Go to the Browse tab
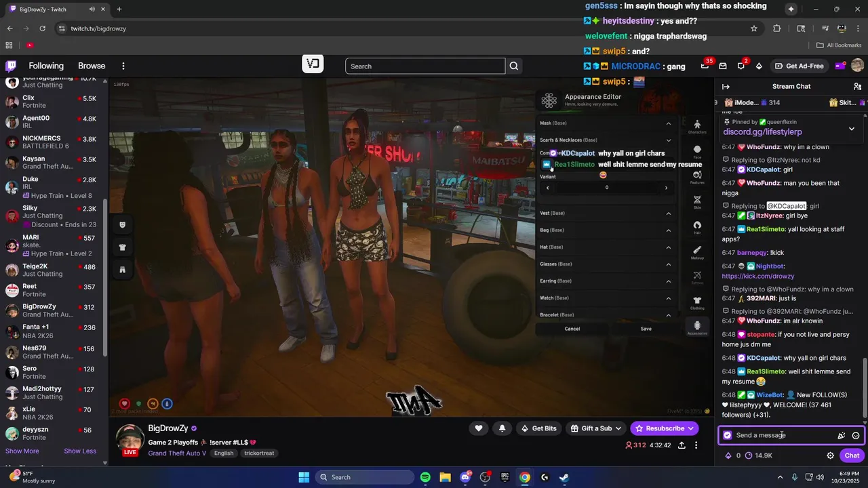The height and width of the screenshot is (488, 868). pyautogui.click(x=92, y=66)
